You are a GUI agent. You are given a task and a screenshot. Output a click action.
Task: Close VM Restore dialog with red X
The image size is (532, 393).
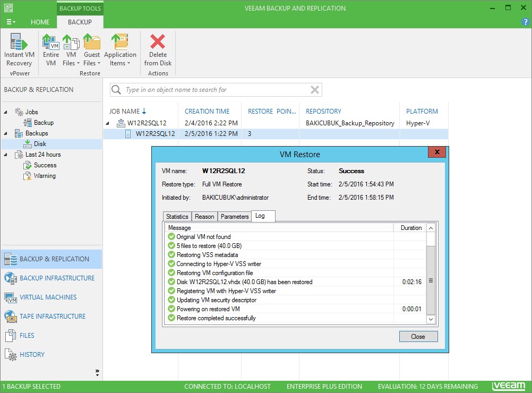[437, 152]
